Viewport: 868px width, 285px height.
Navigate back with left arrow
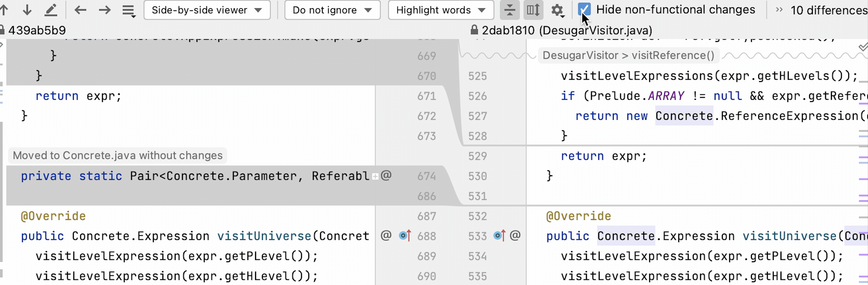pyautogui.click(x=80, y=10)
